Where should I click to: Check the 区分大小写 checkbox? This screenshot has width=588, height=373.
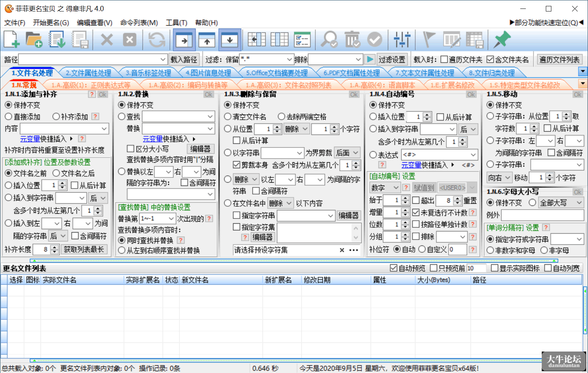coord(130,149)
